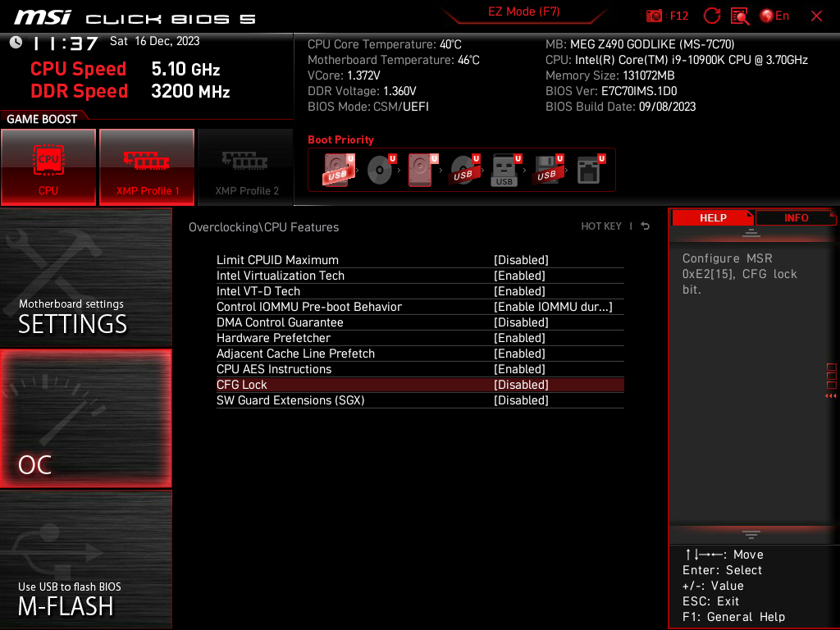Open the SETTINGS motherboard settings section
840x630 pixels.
85,277
